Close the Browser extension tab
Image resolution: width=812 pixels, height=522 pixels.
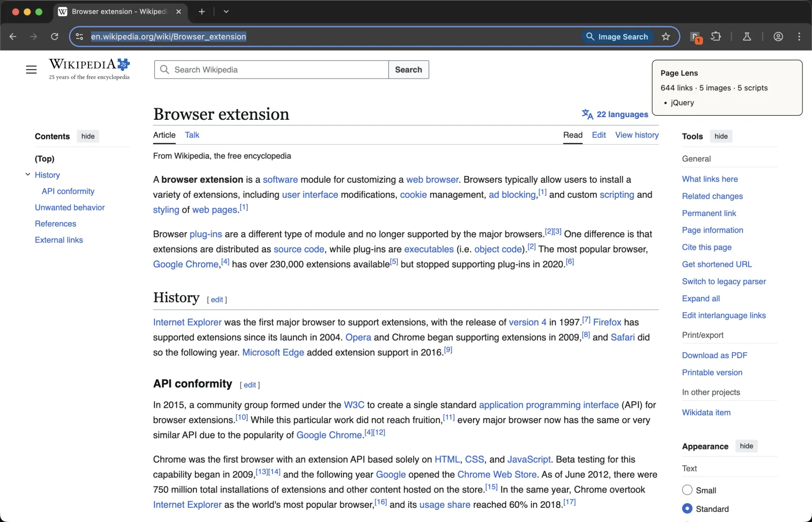click(x=179, y=11)
